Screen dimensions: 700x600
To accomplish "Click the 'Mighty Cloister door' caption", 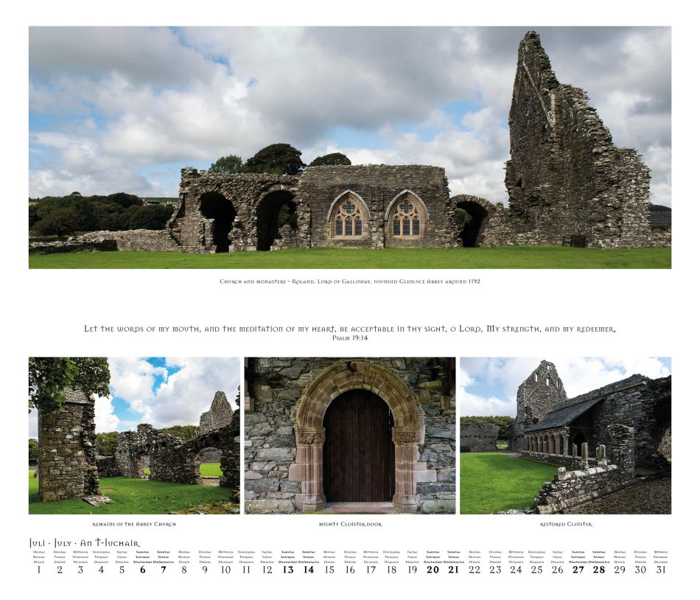I will tap(349, 524).
